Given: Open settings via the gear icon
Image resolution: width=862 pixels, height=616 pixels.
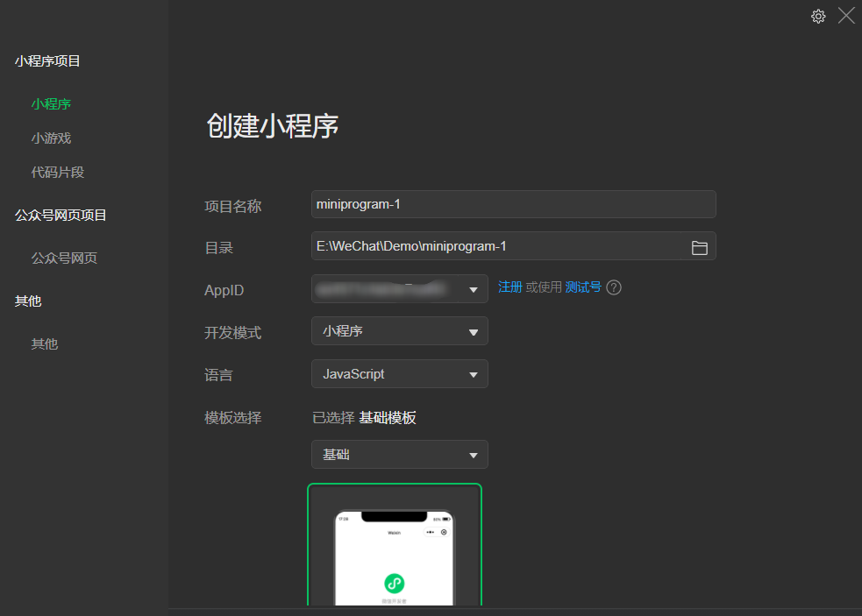Looking at the screenshot, I should click(x=818, y=17).
